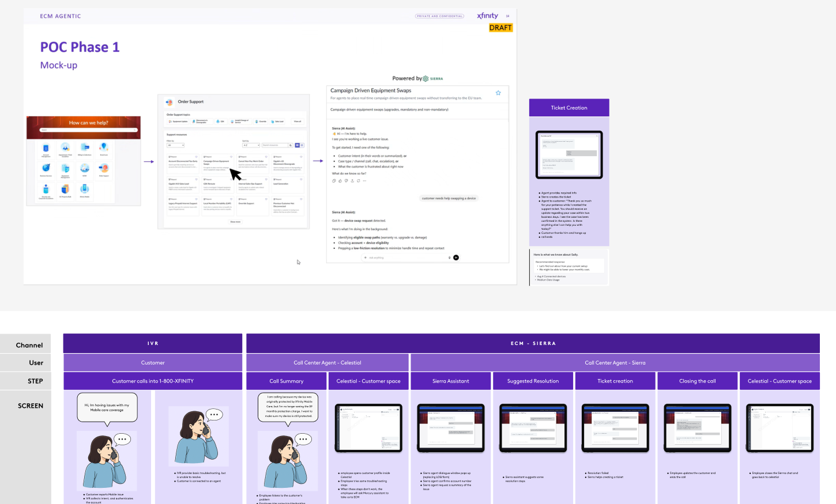Switch Support resources to list view

point(302,145)
